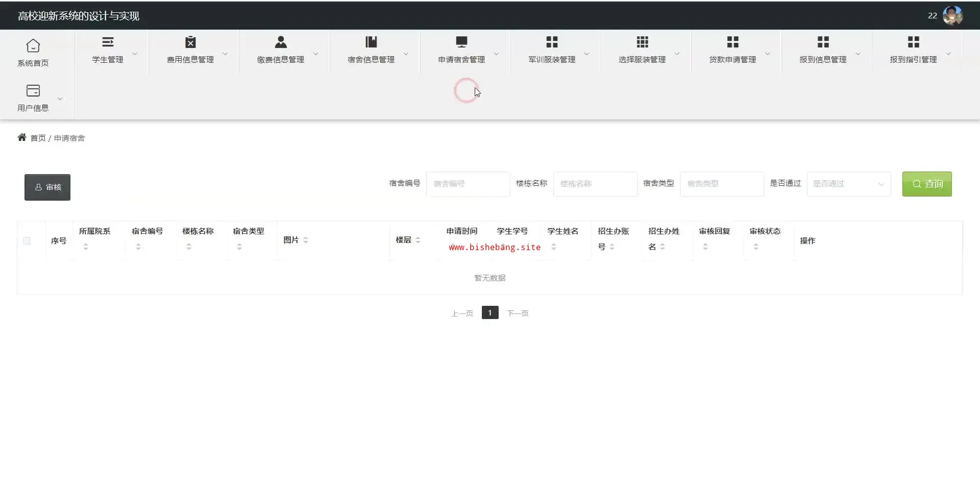The image size is (980, 485).
Task: Select page 1 in pagination
Action: click(x=490, y=312)
